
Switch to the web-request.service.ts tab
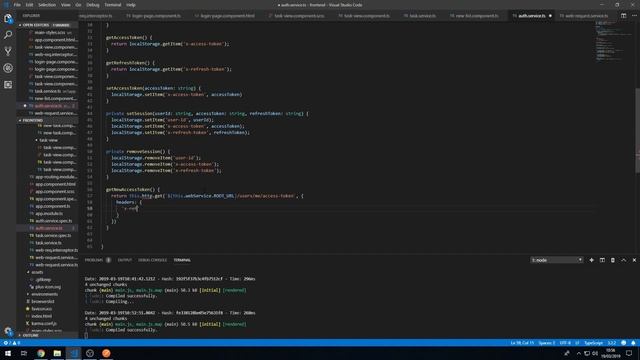(x=586, y=16)
